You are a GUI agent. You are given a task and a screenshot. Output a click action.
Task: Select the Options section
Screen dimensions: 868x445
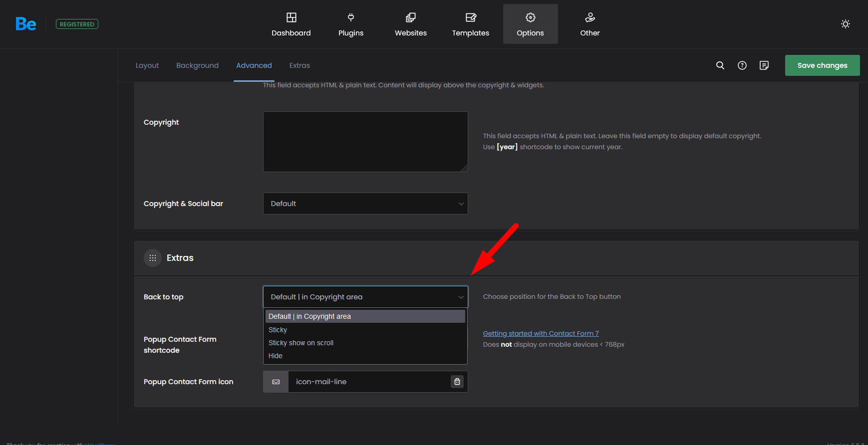(530, 24)
